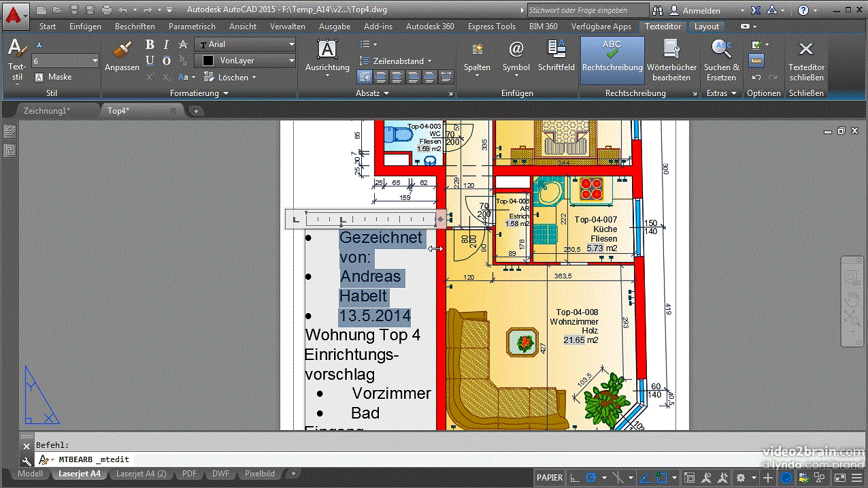This screenshot has height=488, width=868.
Task: Switch to the PDF layout tab
Action: tap(190, 474)
